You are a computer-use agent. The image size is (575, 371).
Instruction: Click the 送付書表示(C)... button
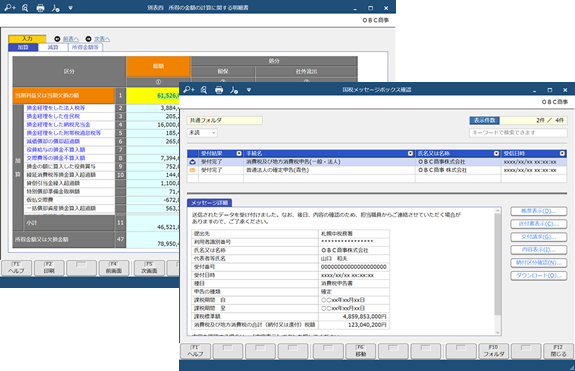point(539,224)
